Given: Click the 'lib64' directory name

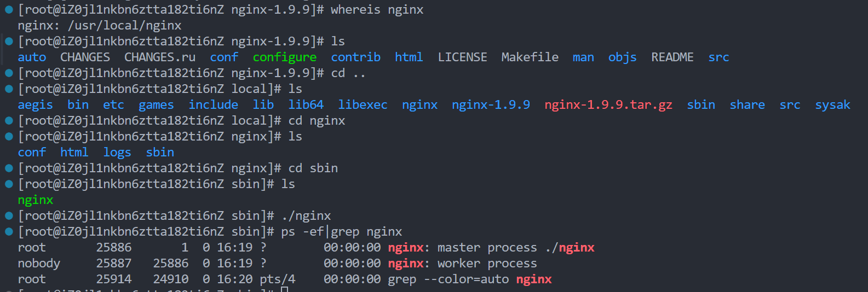Looking at the screenshot, I should pos(306,105).
